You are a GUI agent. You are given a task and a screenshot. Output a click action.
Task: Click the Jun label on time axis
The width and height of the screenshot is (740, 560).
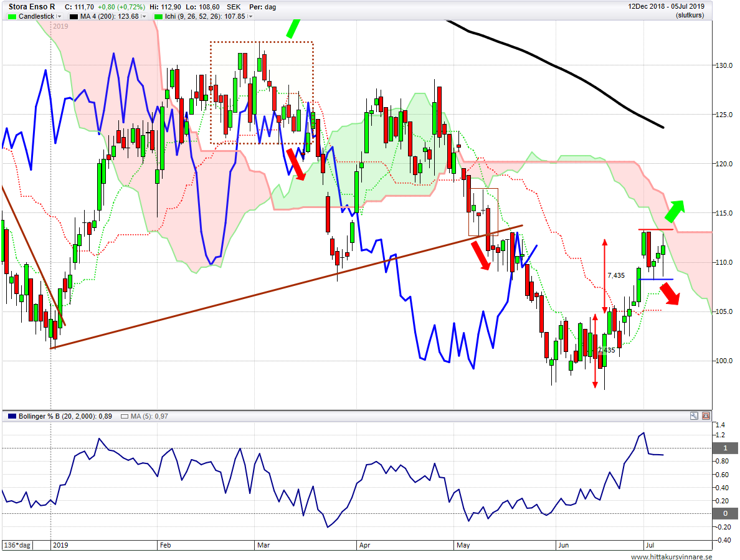point(564,545)
